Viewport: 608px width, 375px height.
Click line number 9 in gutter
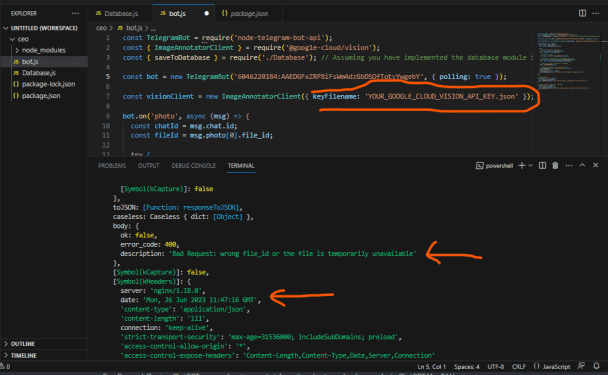[108, 116]
